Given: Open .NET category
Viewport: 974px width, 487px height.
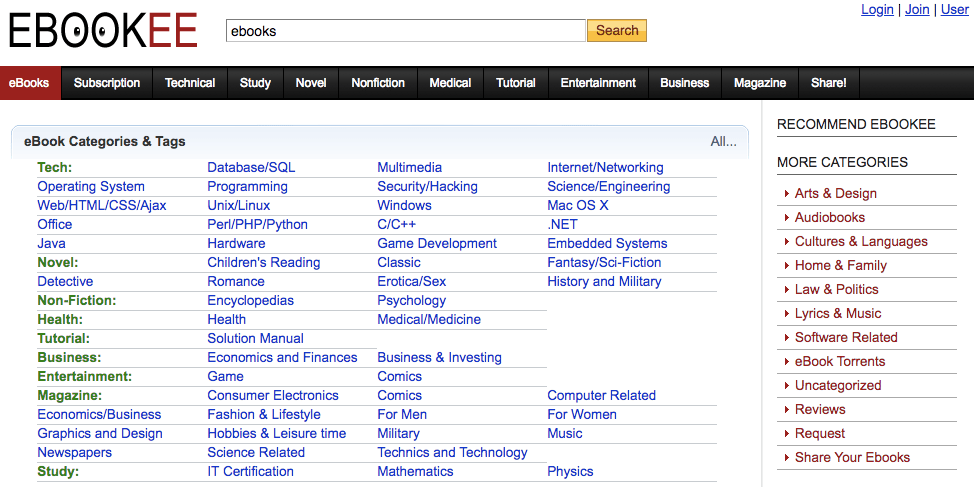Looking at the screenshot, I should pos(562,225).
